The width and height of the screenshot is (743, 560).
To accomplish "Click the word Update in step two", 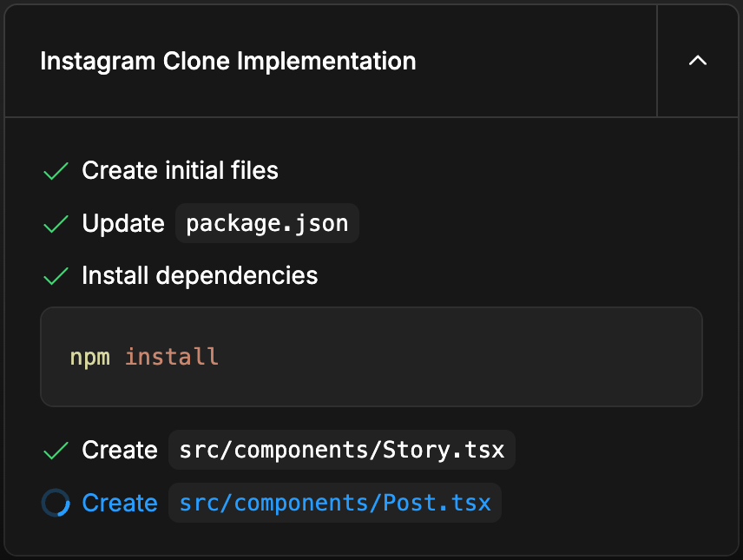I will point(123,223).
